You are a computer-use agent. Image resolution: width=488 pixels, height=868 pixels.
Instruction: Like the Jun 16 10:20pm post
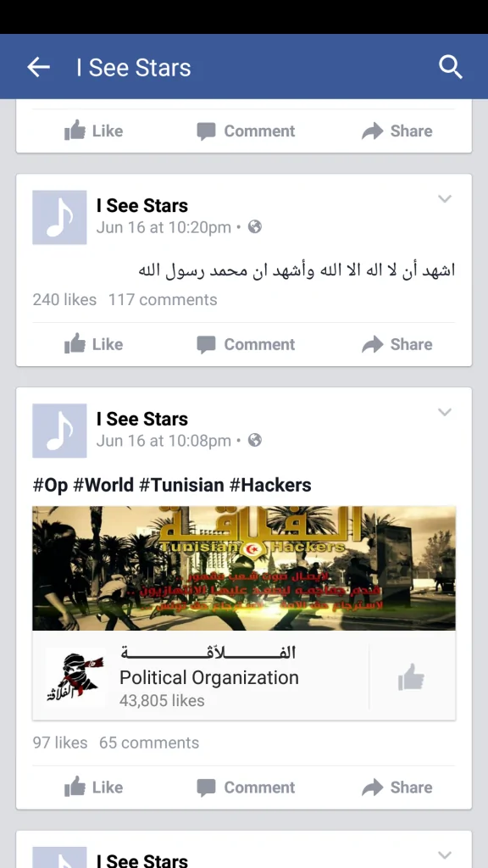pyautogui.click(x=93, y=344)
